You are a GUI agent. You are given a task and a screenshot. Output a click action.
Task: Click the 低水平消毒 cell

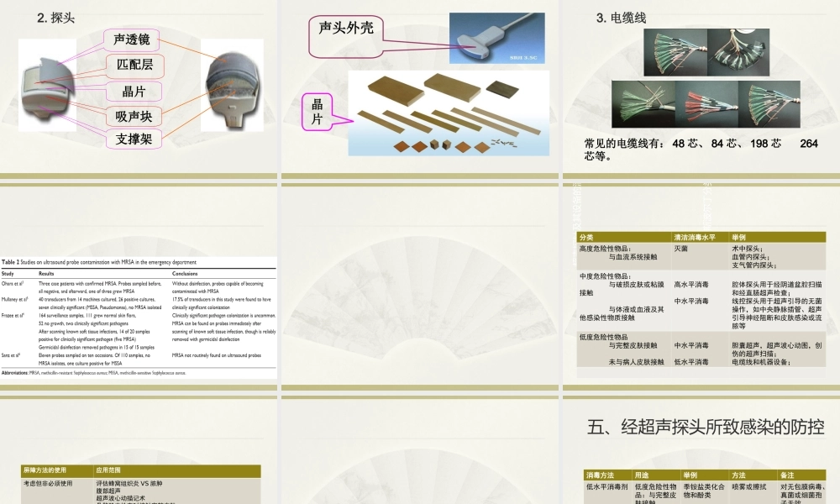(x=691, y=362)
